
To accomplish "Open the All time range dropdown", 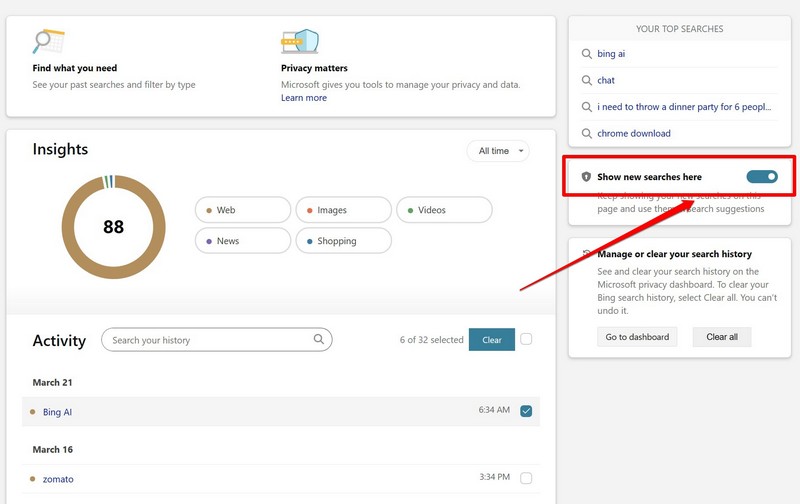I will point(500,151).
